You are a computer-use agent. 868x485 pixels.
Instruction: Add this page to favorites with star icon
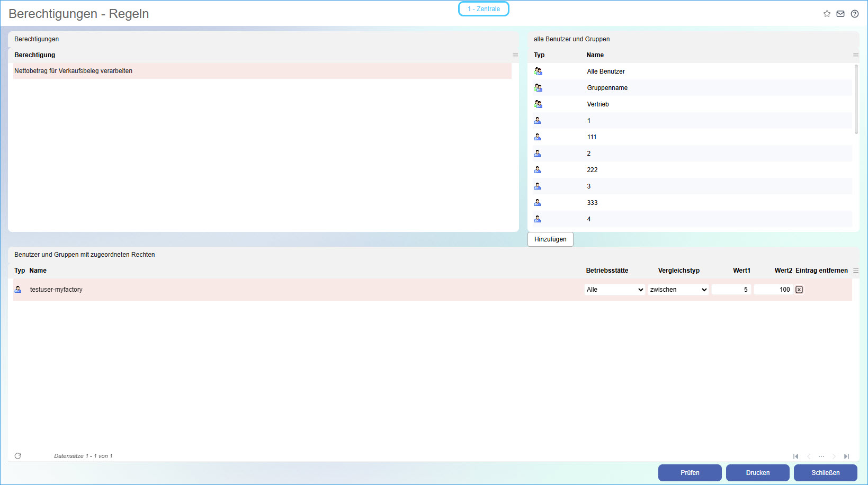click(827, 14)
